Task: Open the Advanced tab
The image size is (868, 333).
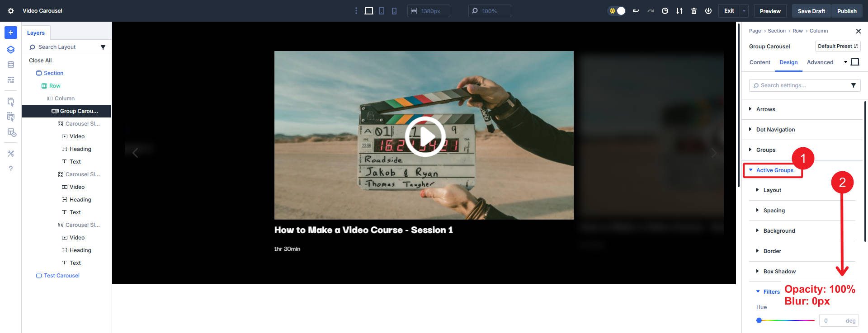Action: (820, 62)
